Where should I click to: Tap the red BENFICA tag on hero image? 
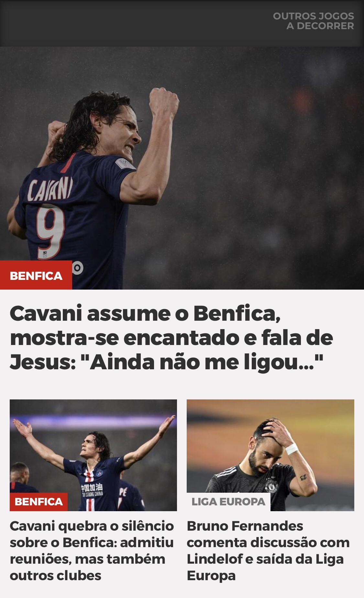pyautogui.click(x=36, y=275)
